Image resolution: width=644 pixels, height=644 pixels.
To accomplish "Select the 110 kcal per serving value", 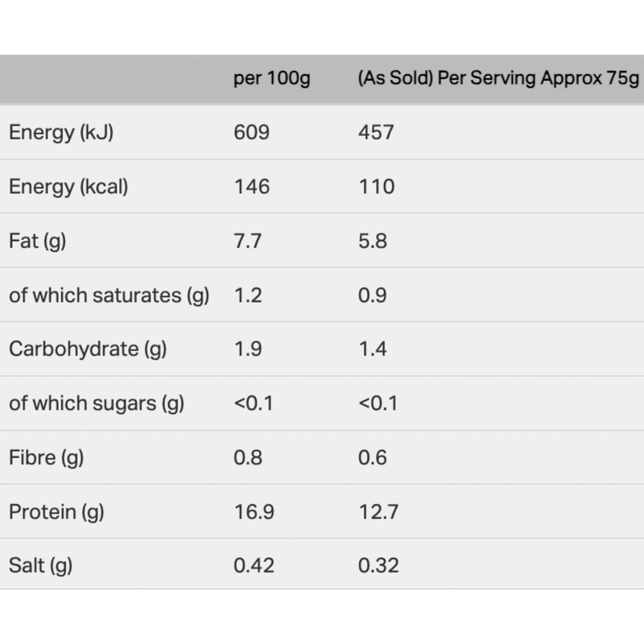I will coord(376,187).
